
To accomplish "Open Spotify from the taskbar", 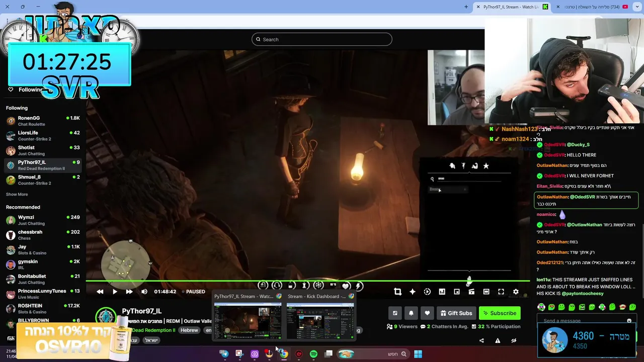I will pos(313,354).
